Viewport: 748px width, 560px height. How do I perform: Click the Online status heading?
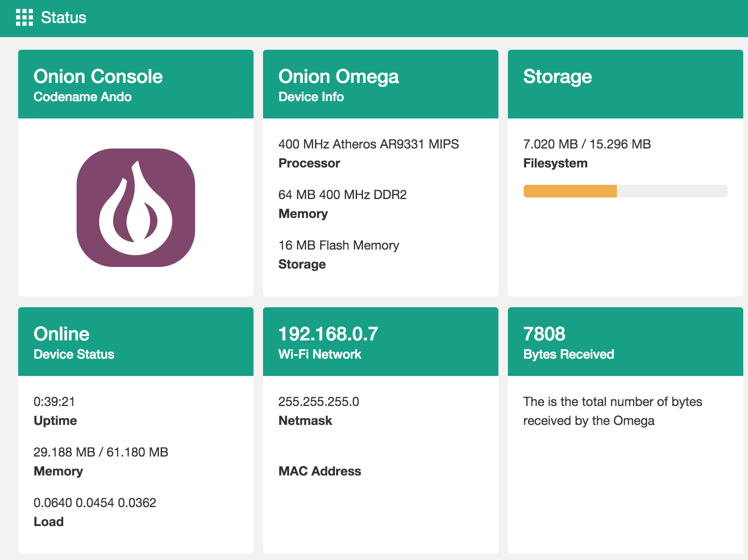coord(62,334)
